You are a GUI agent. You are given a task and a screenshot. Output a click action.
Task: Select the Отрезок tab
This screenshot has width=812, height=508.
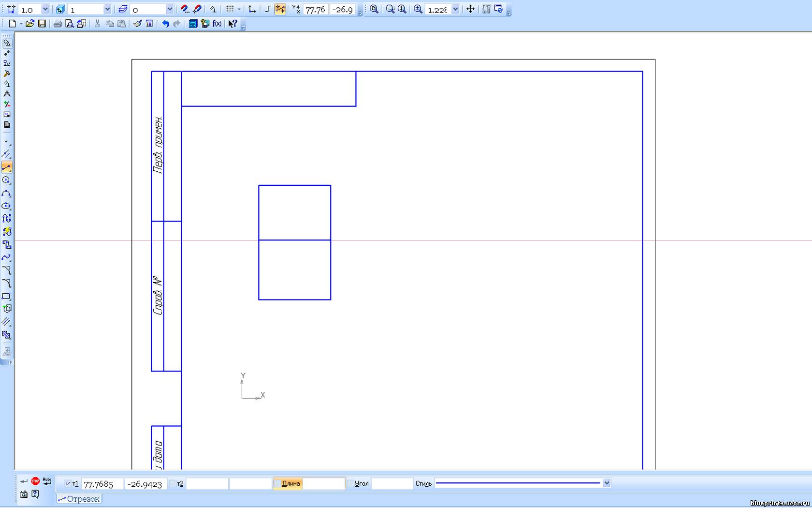(79, 499)
